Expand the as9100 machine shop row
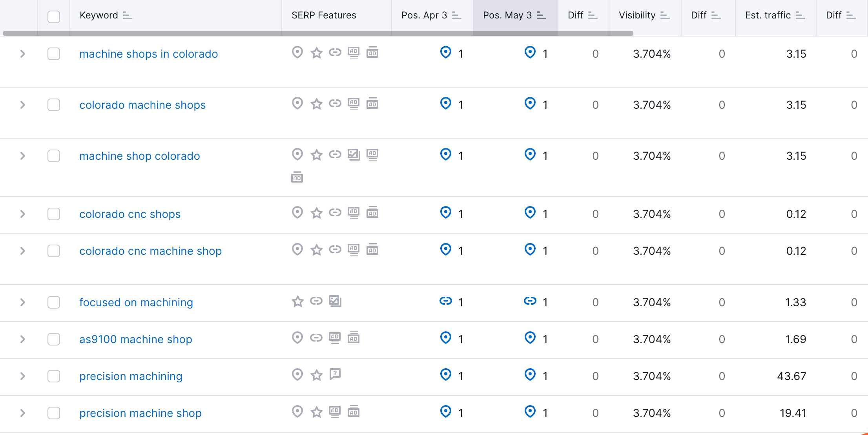 pos(23,339)
